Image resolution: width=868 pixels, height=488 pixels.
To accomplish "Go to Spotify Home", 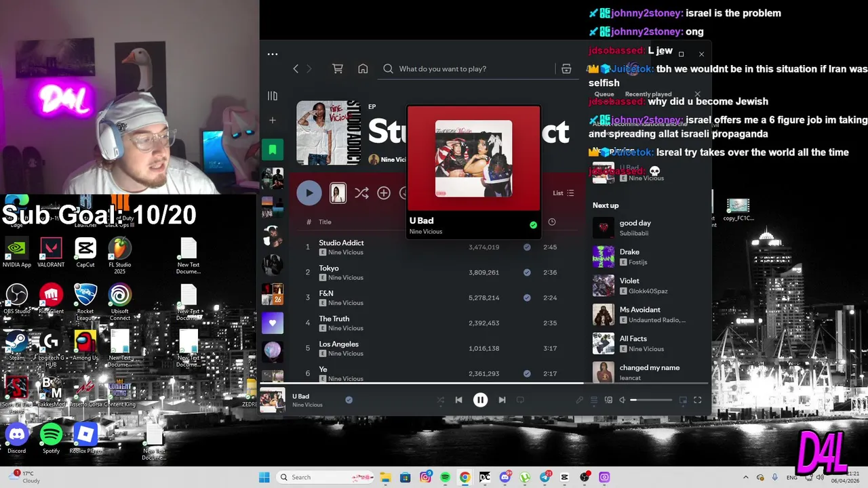I will click(363, 68).
